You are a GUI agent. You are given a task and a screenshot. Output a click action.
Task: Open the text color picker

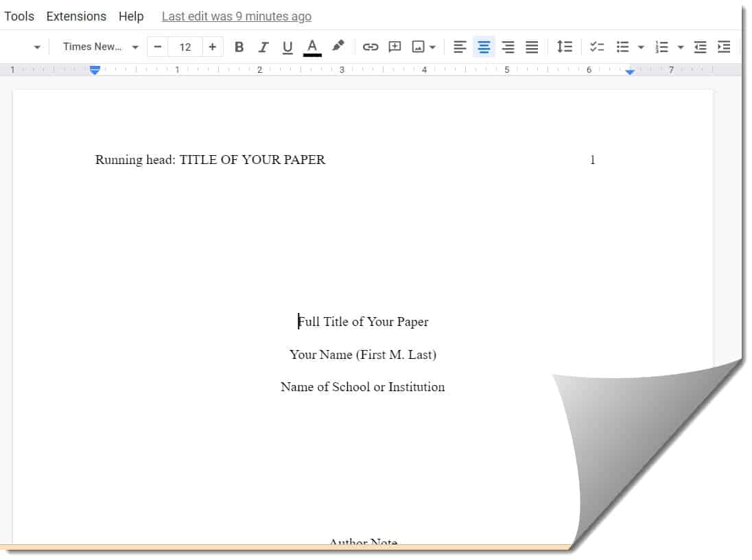click(x=312, y=47)
